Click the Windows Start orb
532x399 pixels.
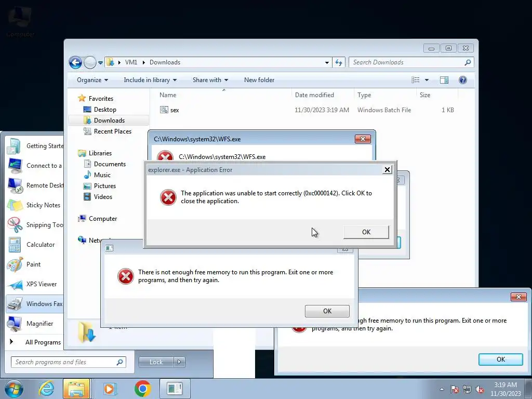coord(14,389)
